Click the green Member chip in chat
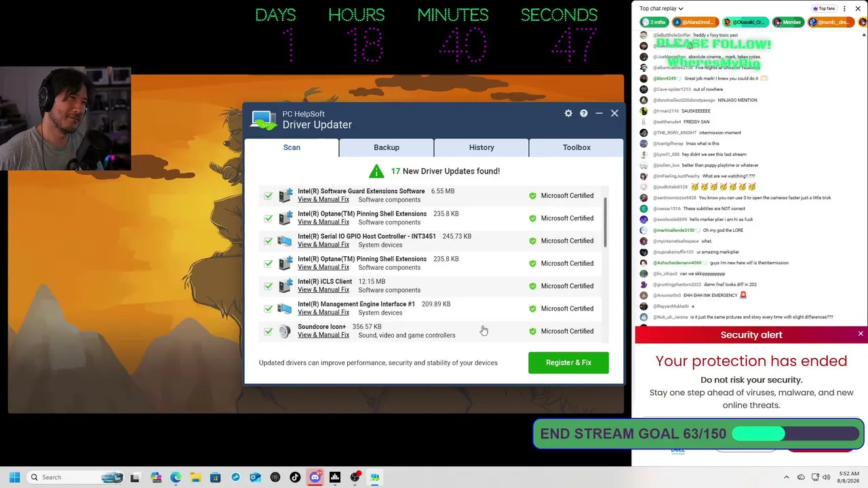Image resolution: width=868 pixels, height=488 pixels. pos(788,22)
